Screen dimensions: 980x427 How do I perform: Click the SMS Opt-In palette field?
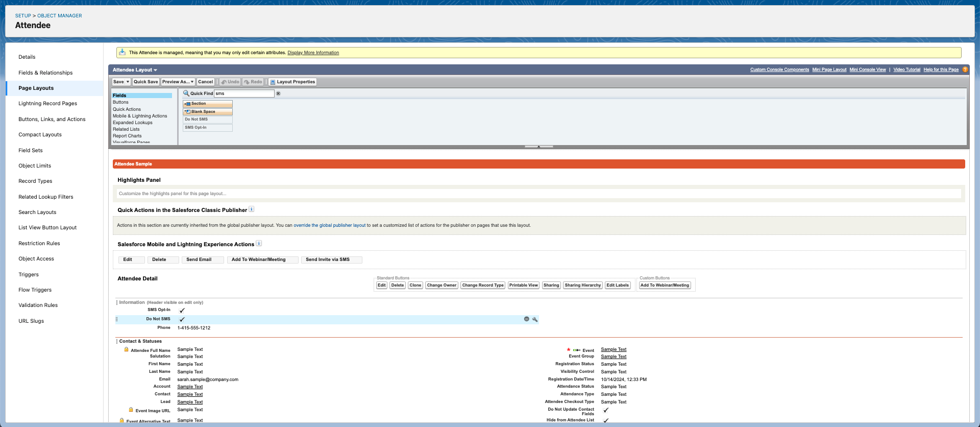pyautogui.click(x=208, y=128)
